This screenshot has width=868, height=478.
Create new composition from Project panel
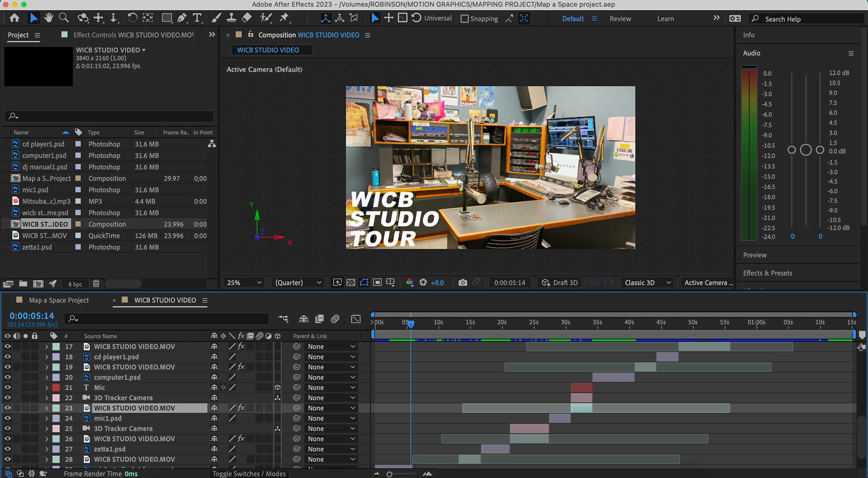pyautogui.click(x=38, y=284)
